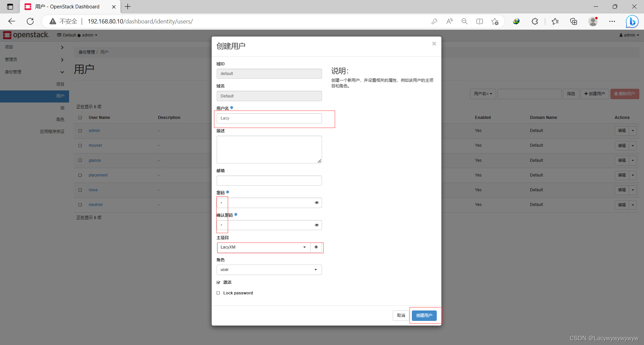
Task: Select the checkbox on the admin user row
Action: pyautogui.click(x=80, y=131)
